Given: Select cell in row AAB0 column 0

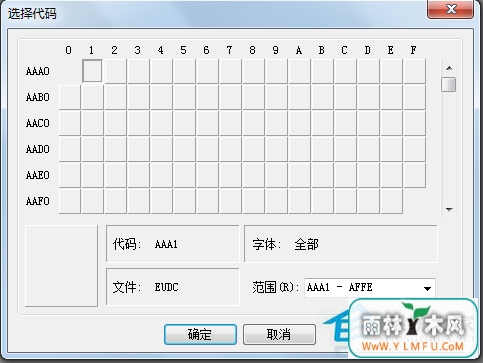Looking at the screenshot, I should (69, 97).
